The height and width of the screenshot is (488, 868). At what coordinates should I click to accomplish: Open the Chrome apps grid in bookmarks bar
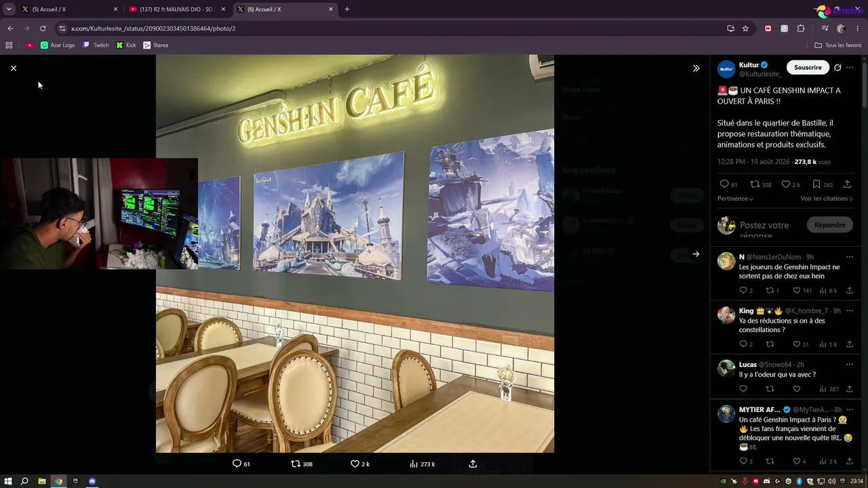pyautogui.click(x=9, y=45)
